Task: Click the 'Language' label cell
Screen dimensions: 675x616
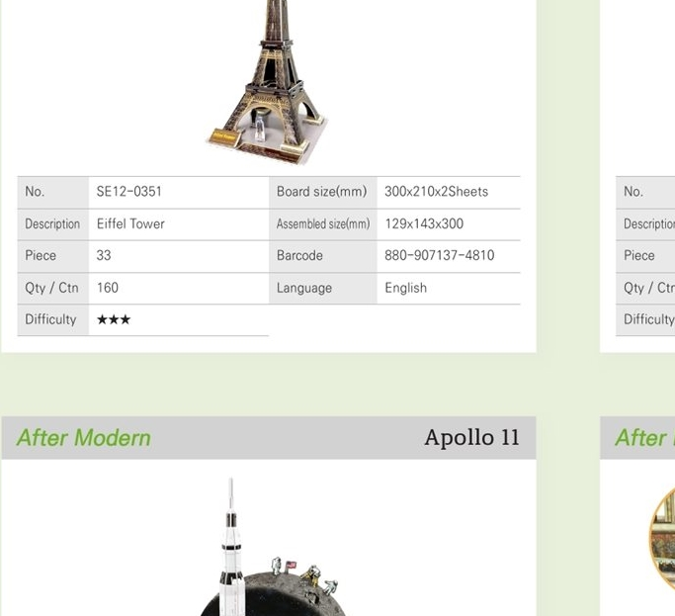Action: (x=323, y=288)
